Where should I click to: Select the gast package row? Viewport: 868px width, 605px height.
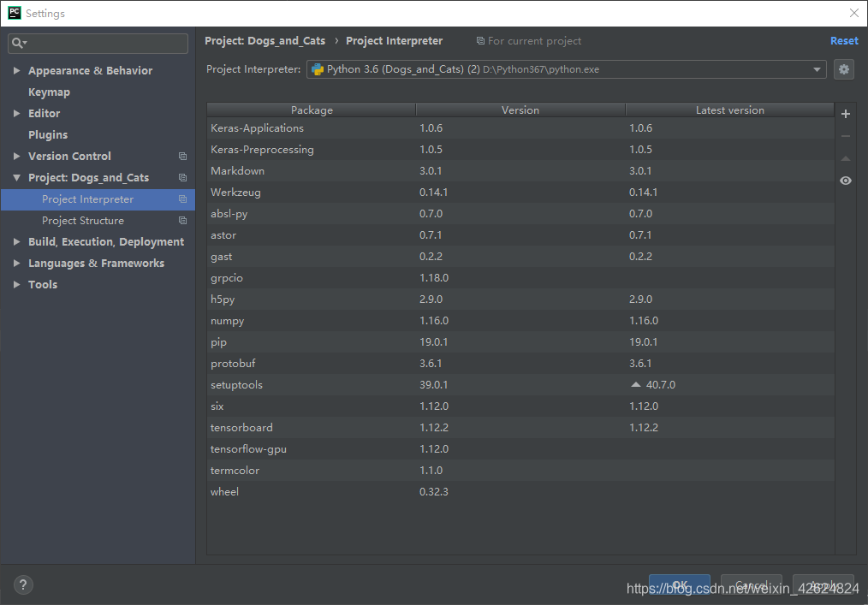point(520,257)
